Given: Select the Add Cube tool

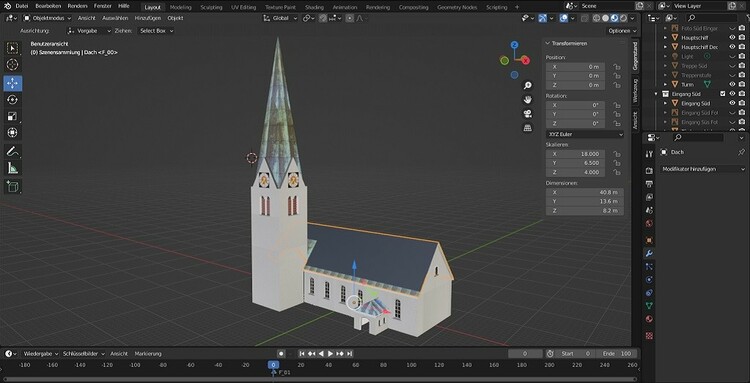Looking at the screenshot, I should [13, 186].
